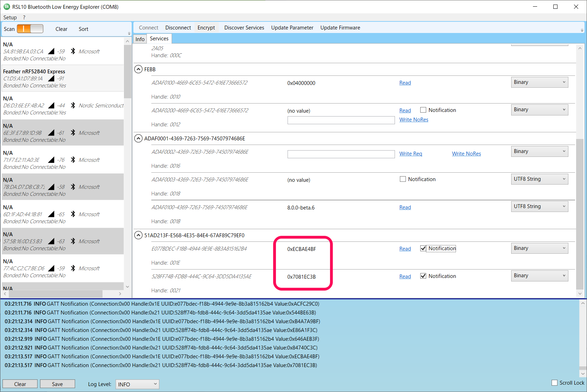Click Discover Services
Viewport: 587px width, 392px height.
[x=244, y=28]
